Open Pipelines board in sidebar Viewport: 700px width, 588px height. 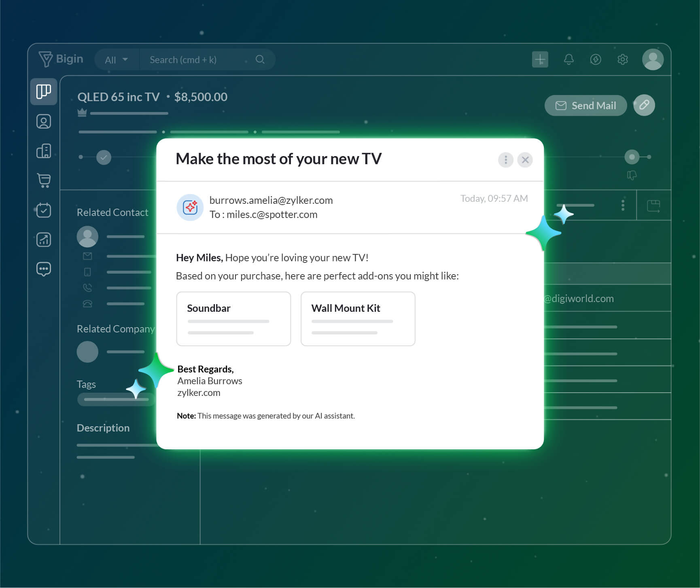pos(44,92)
